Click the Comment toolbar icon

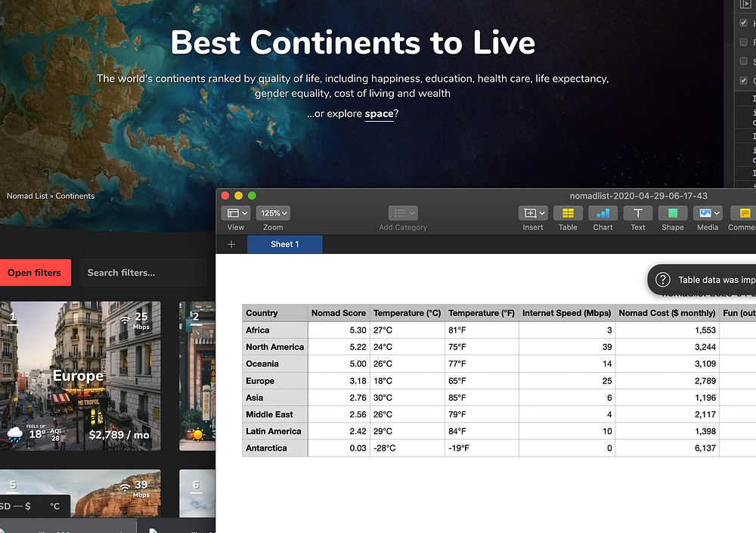tap(743, 213)
